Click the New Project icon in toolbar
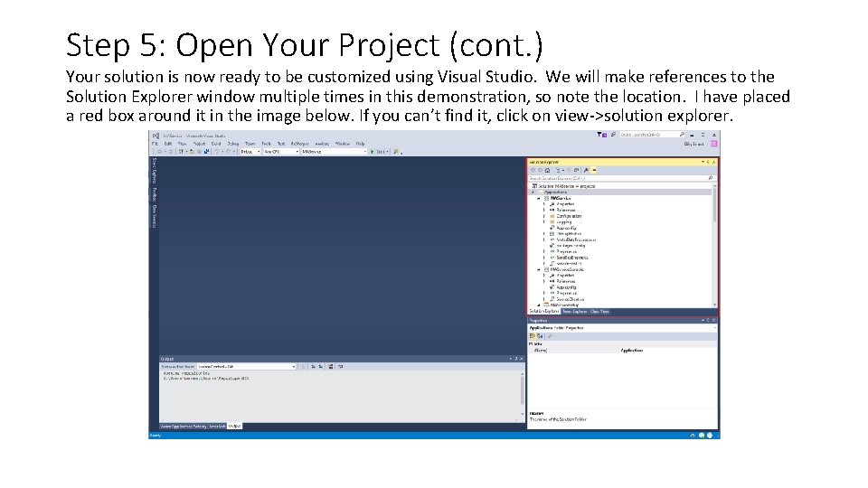Screen dimensions: 868x488 [181, 152]
